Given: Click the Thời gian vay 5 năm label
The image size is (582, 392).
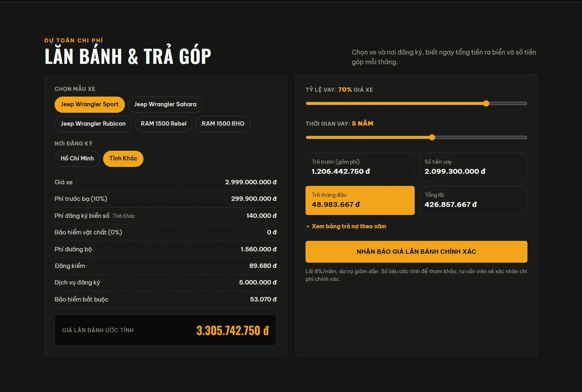Looking at the screenshot, I should (339, 124).
